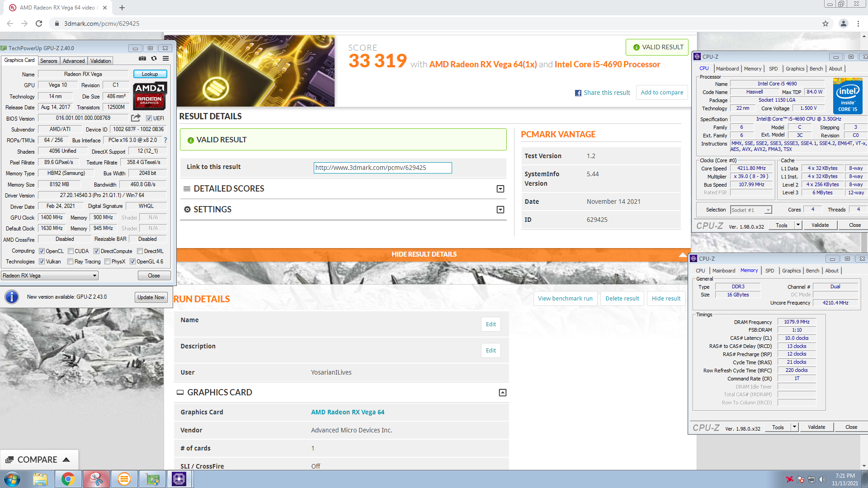Click the BIOS export share icon in GPU-Z
This screenshot has width=868, height=488.
[136, 118]
